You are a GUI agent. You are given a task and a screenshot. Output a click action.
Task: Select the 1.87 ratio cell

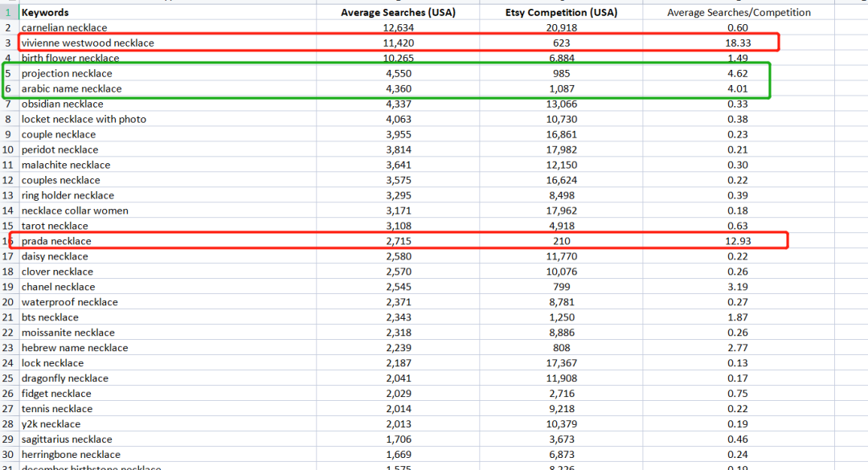(739, 317)
